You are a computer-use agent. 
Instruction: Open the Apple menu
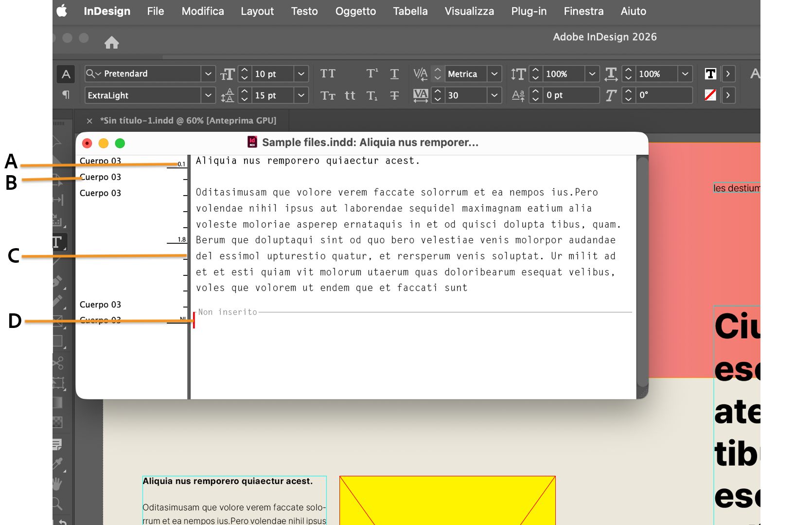(x=62, y=11)
